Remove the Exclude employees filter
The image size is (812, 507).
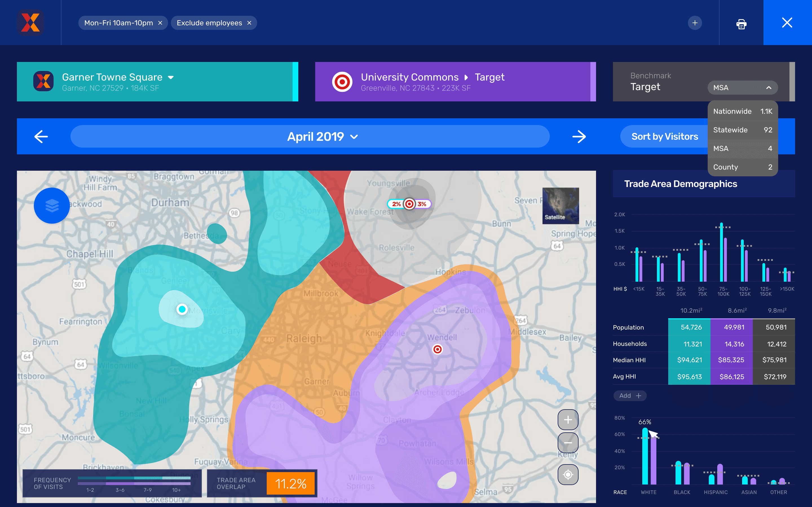249,23
